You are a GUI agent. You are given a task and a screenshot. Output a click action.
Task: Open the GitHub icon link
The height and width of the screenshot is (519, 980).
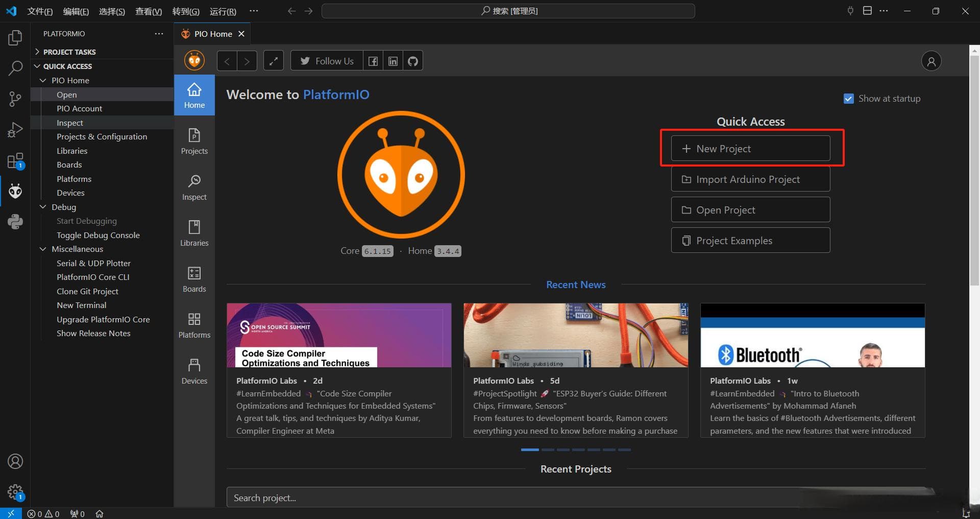pyautogui.click(x=413, y=61)
